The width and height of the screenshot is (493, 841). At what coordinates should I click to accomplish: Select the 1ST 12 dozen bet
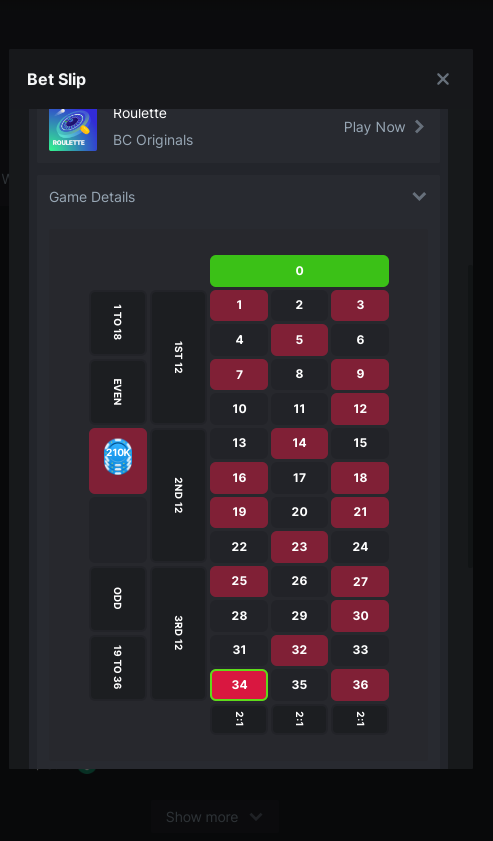(178, 357)
